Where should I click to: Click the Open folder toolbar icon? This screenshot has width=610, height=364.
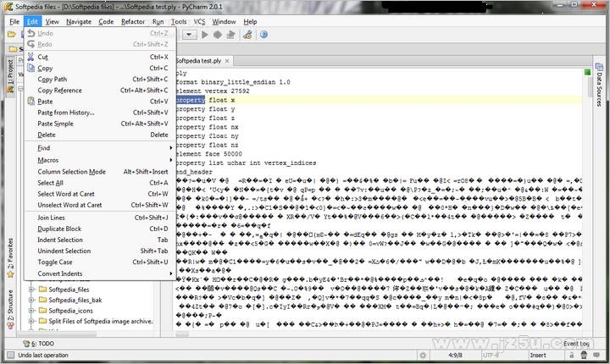12,35
